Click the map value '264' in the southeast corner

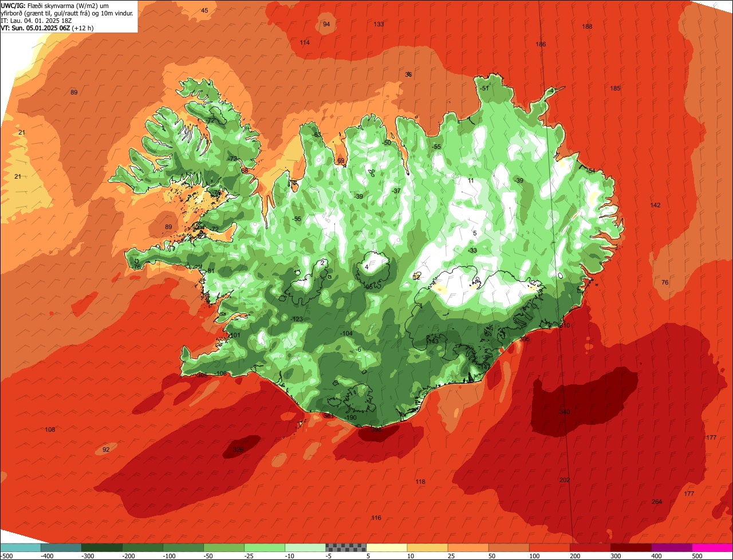(657, 502)
